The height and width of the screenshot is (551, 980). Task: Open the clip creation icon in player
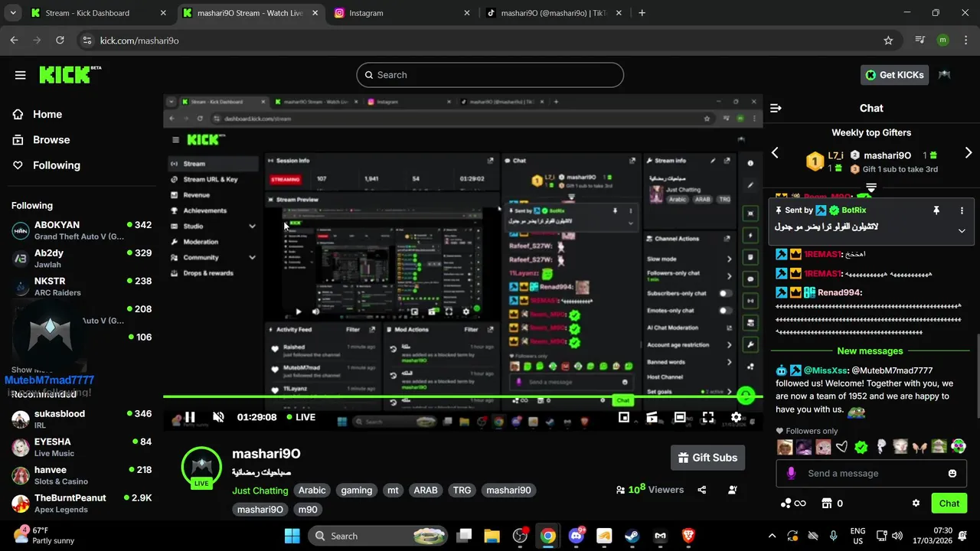click(x=652, y=417)
